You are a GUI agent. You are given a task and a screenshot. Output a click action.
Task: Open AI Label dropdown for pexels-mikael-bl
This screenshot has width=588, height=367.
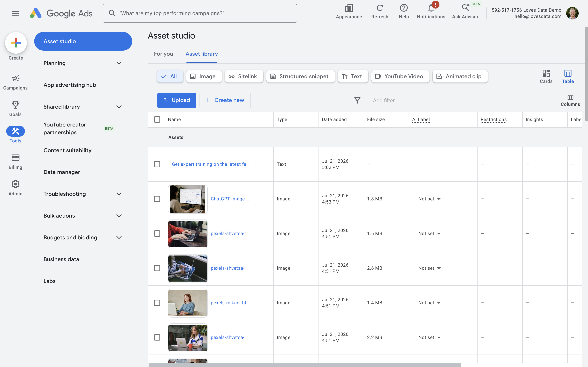429,303
